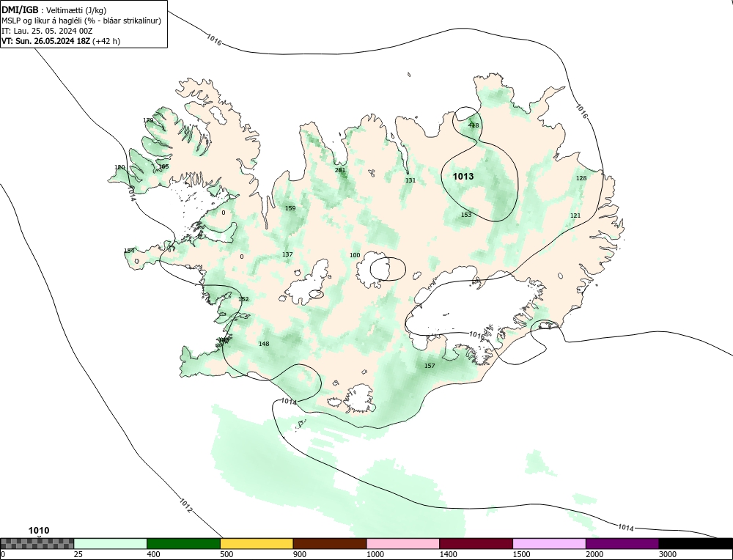Select the light purple 1500–2000 legend swatch
The image size is (733, 560).
[549, 544]
